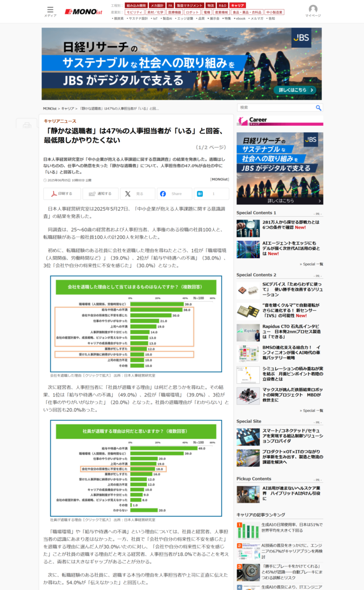
Task: Select the キャリア category tab
Action: (x=237, y=5)
